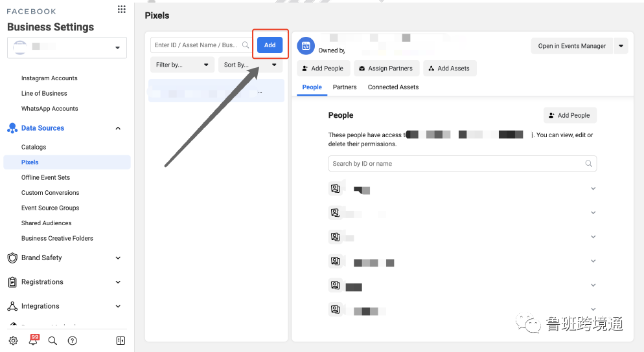
Task: Select Pixels in sidebar
Action: coord(67,162)
